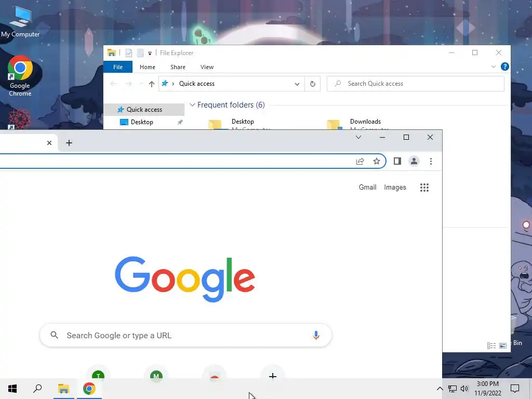Switch File Explorer to large icons view
Image resolution: width=532 pixels, height=399 pixels.
(503, 345)
